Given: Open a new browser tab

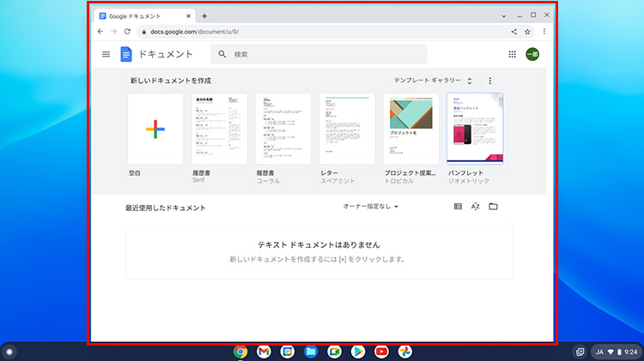Looking at the screenshot, I should click(x=204, y=16).
